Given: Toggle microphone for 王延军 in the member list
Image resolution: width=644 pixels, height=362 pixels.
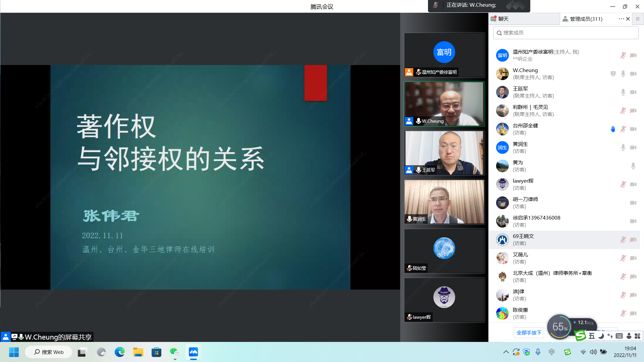Looking at the screenshot, I should click(x=623, y=92).
